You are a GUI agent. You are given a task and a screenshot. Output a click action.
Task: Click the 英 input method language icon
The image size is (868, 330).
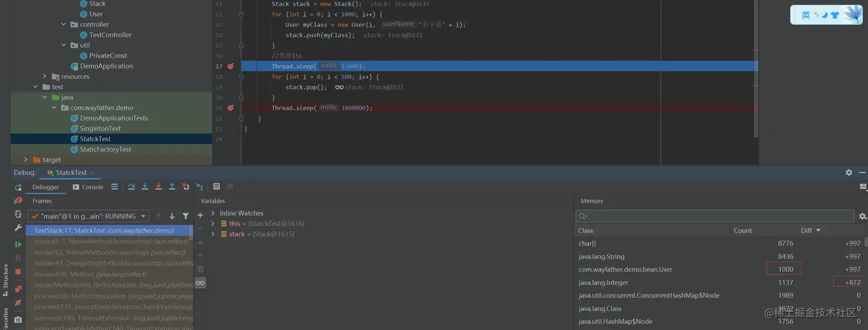(806, 15)
